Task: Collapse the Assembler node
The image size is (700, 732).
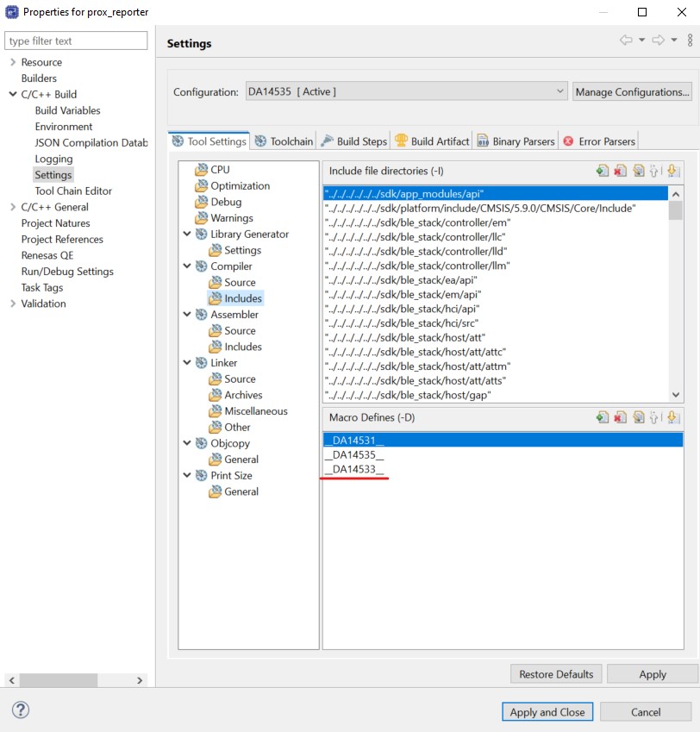Action: [187, 314]
